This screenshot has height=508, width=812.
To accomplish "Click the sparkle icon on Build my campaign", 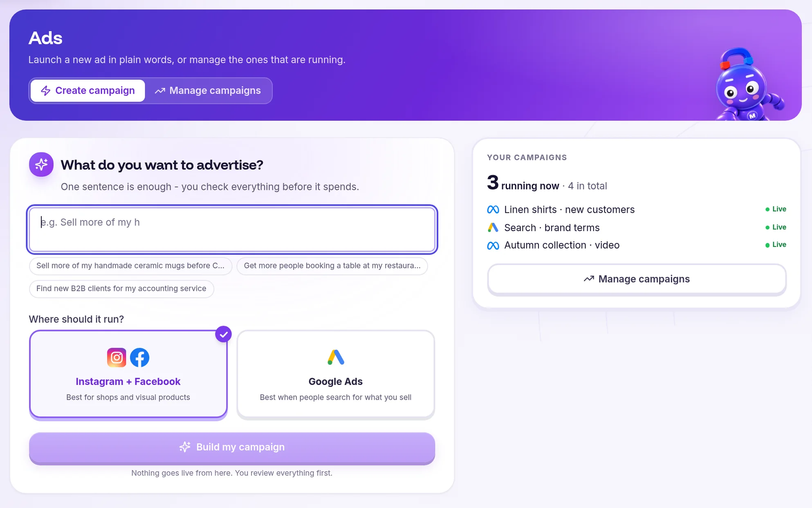I will coord(185,447).
